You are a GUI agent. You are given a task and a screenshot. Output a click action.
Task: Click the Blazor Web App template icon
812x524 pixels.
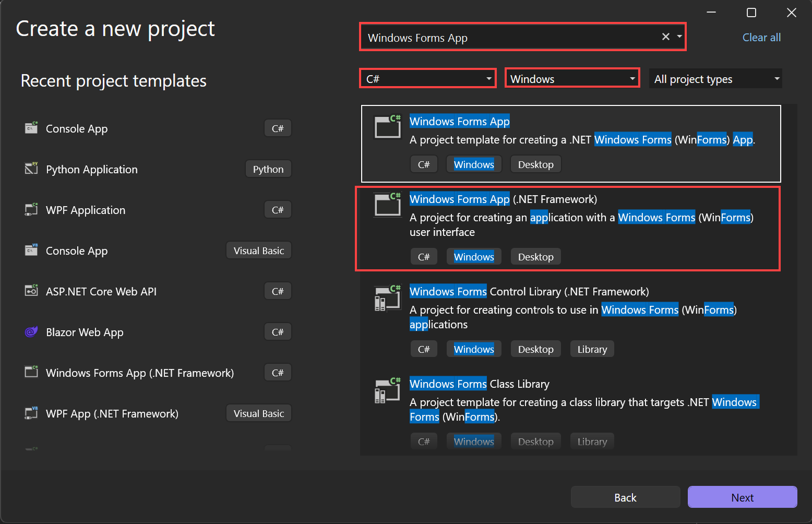[31, 331]
